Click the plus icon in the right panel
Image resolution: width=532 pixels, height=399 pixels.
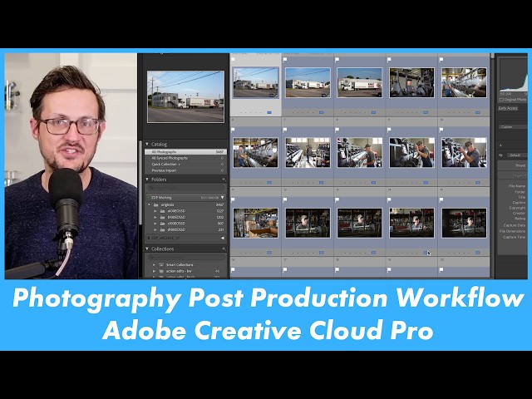click(500, 145)
